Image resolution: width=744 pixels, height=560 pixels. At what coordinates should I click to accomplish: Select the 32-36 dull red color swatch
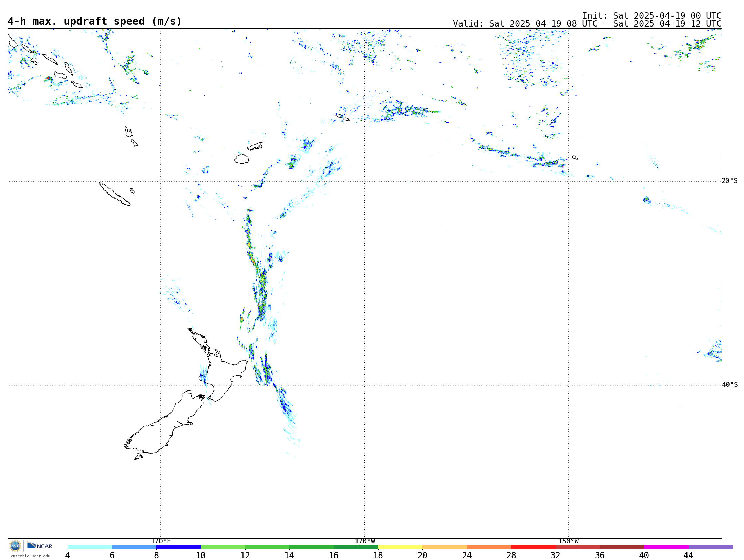click(578, 547)
